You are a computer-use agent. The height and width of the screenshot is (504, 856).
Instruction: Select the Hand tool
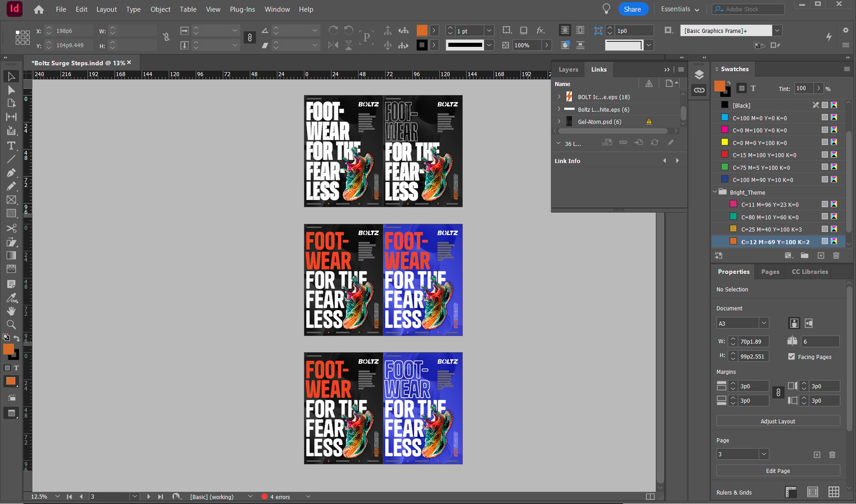tap(11, 311)
